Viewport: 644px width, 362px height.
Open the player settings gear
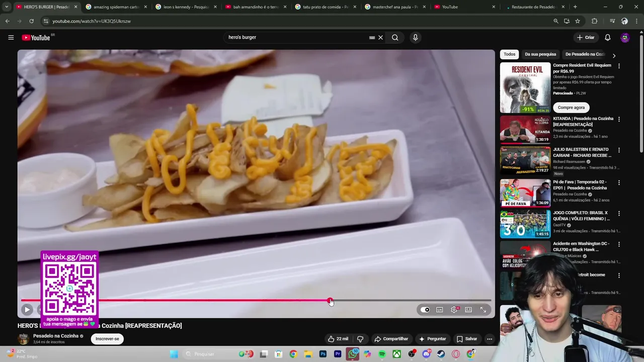pos(454,310)
